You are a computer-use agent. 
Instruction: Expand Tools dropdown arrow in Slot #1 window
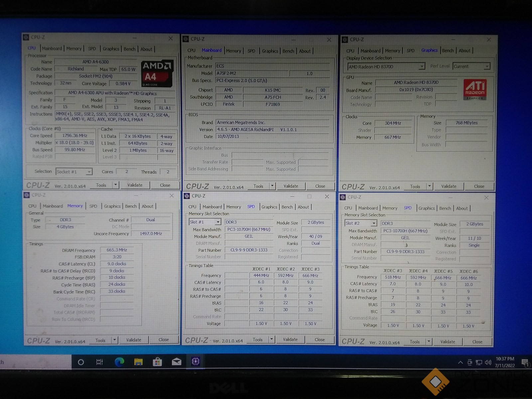(272, 339)
